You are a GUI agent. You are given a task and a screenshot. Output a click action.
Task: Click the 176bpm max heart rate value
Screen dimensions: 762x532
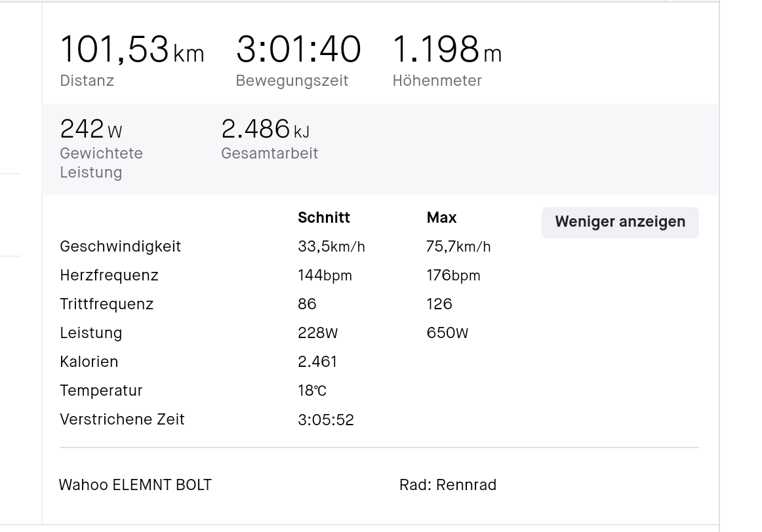click(453, 276)
